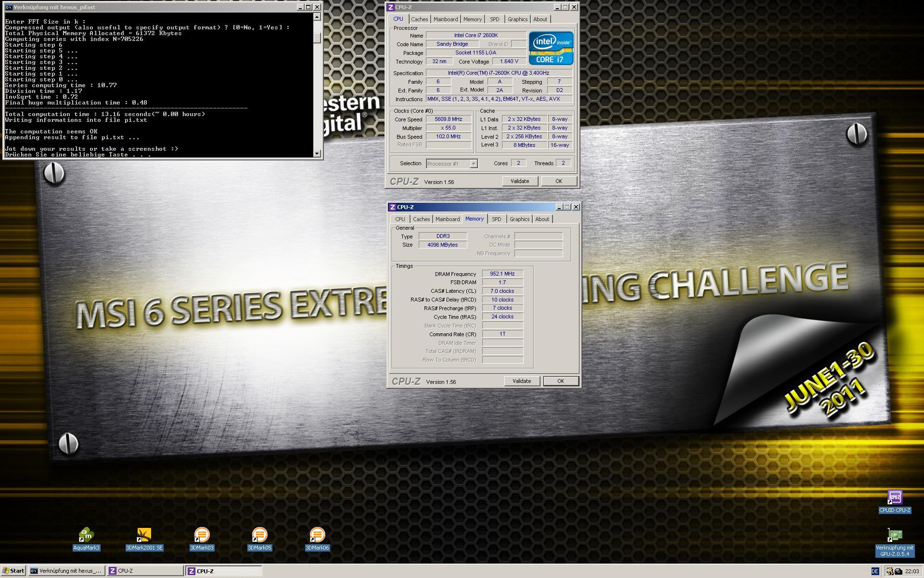Image resolution: width=924 pixels, height=578 pixels.
Task: Open the AquaMark3 desktop shortcut
Action: click(86, 539)
